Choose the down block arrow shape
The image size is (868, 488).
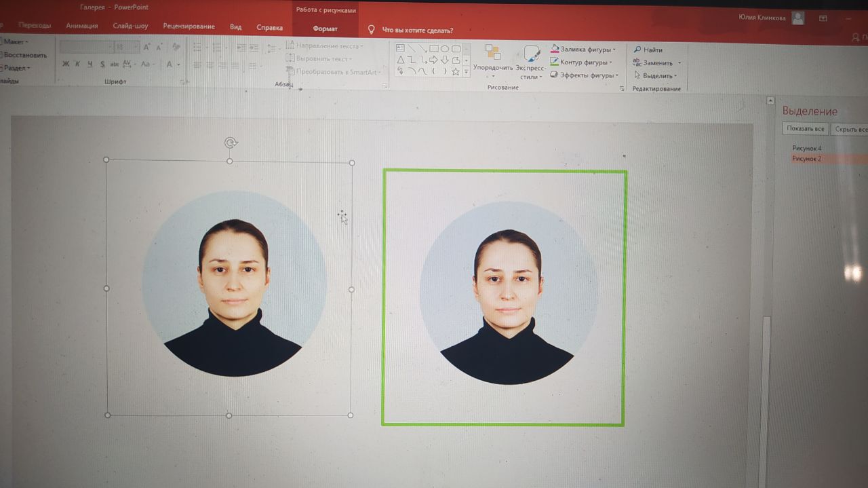pos(445,60)
